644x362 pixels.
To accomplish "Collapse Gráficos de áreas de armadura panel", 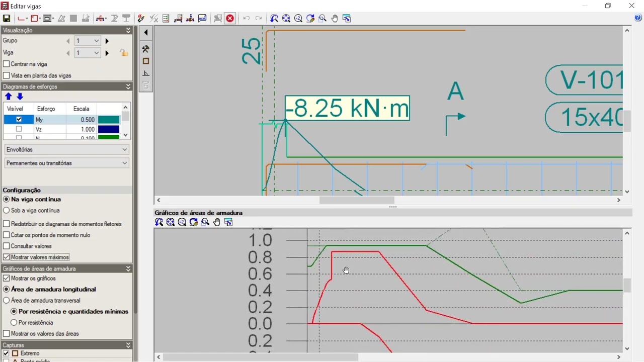I will pyautogui.click(x=128, y=268).
